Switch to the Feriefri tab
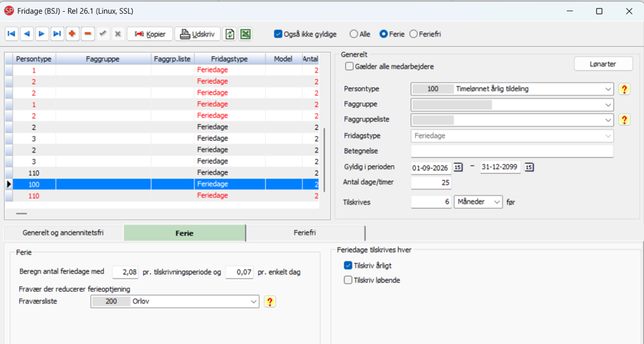644x344 pixels. [x=305, y=233]
